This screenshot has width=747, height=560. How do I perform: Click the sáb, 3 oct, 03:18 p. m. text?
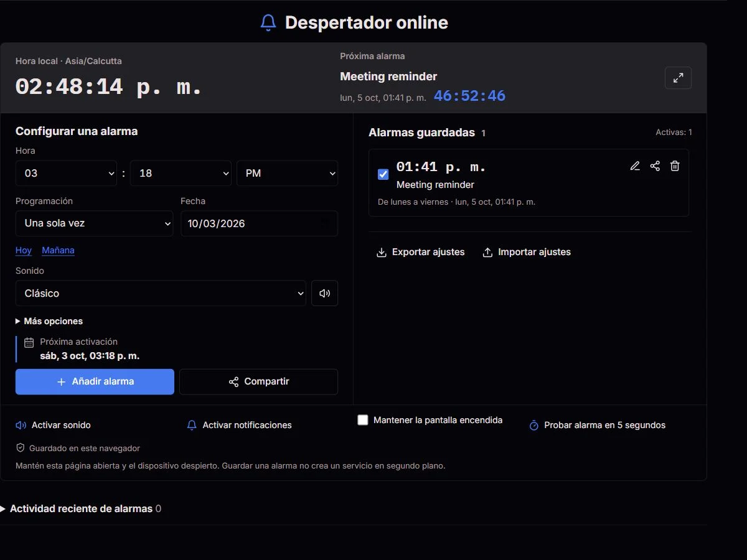tap(90, 356)
